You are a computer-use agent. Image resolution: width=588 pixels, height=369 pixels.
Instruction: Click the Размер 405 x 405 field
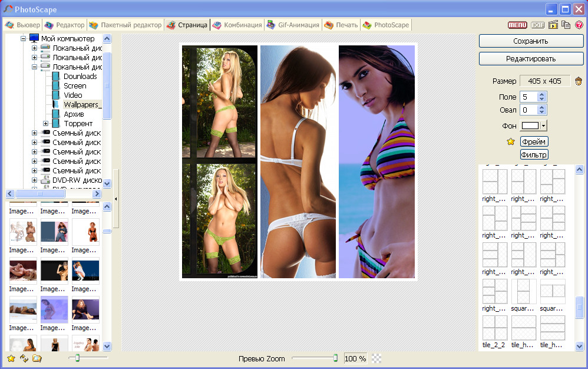coord(544,81)
